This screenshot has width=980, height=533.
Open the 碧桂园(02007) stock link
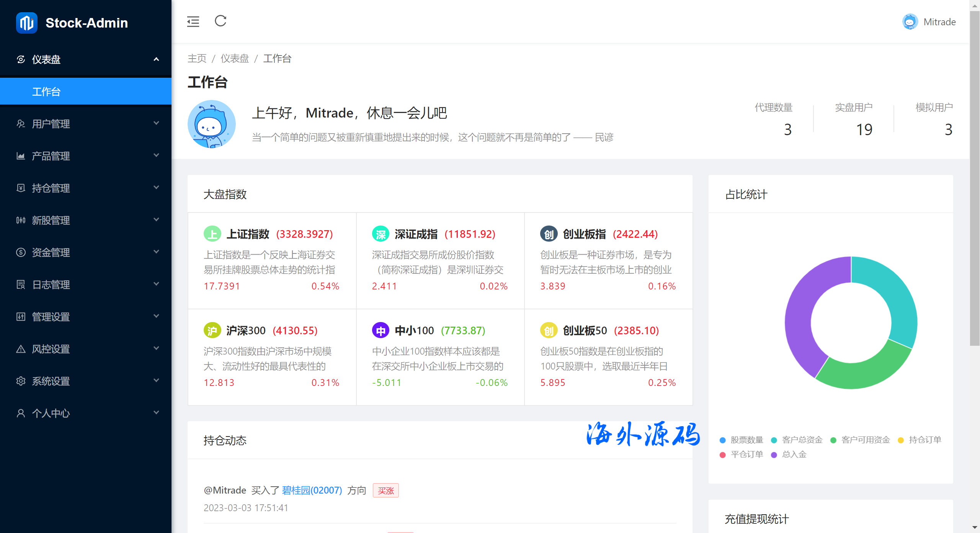pyautogui.click(x=312, y=490)
